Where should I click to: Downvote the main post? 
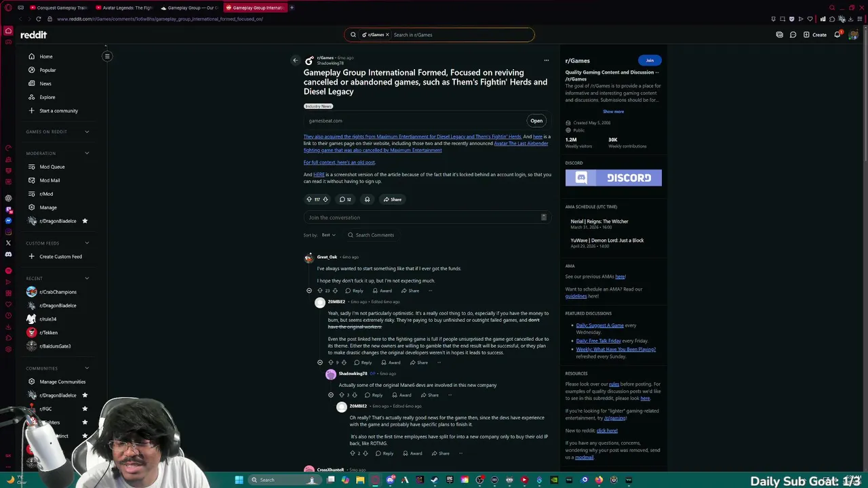coord(325,199)
